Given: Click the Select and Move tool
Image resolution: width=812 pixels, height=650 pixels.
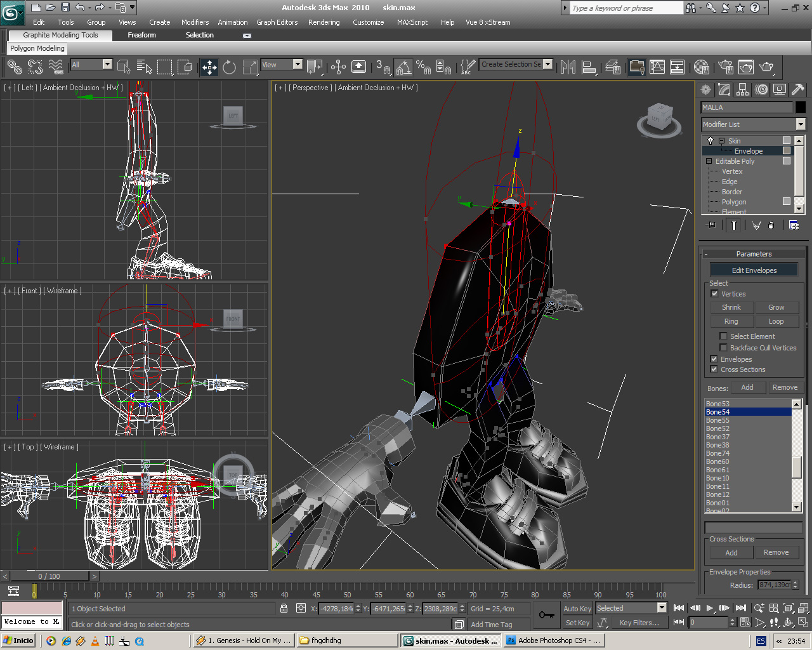Looking at the screenshot, I should [209, 67].
